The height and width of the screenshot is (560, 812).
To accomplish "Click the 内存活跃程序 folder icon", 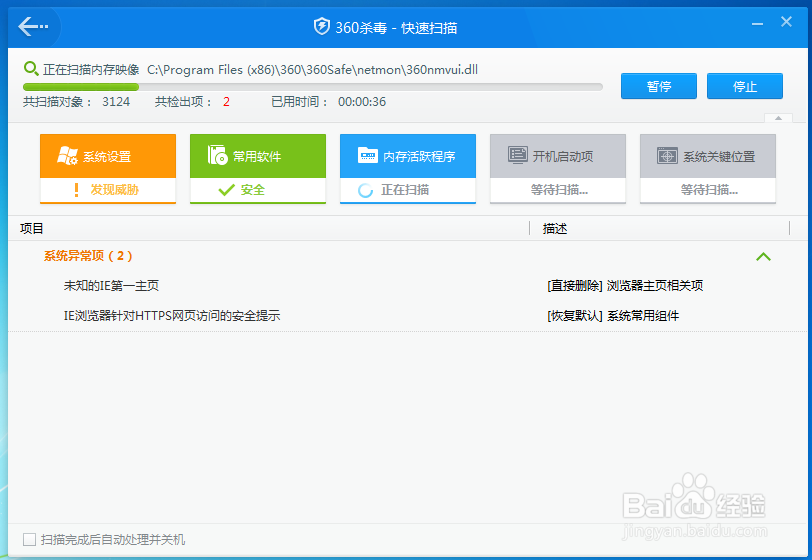I will pos(368,155).
